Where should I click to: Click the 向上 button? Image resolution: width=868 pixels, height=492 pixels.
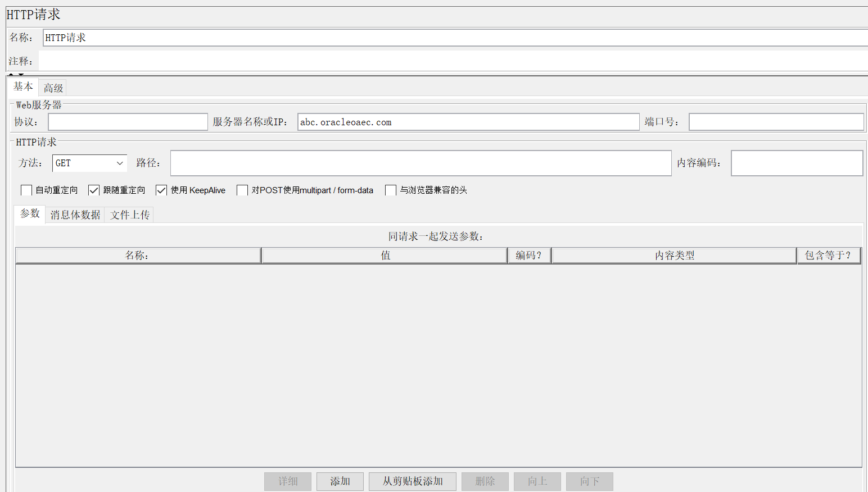(x=537, y=481)
